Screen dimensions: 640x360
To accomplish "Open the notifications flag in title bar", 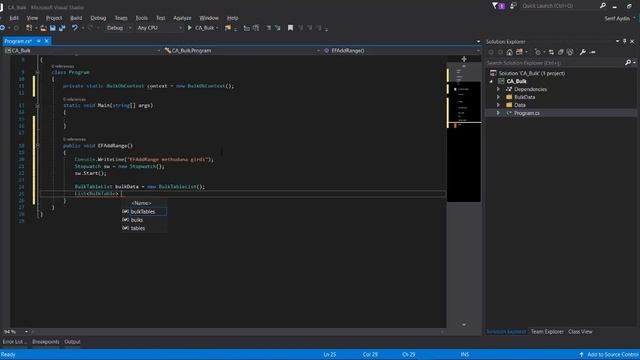I will [498, 6].
